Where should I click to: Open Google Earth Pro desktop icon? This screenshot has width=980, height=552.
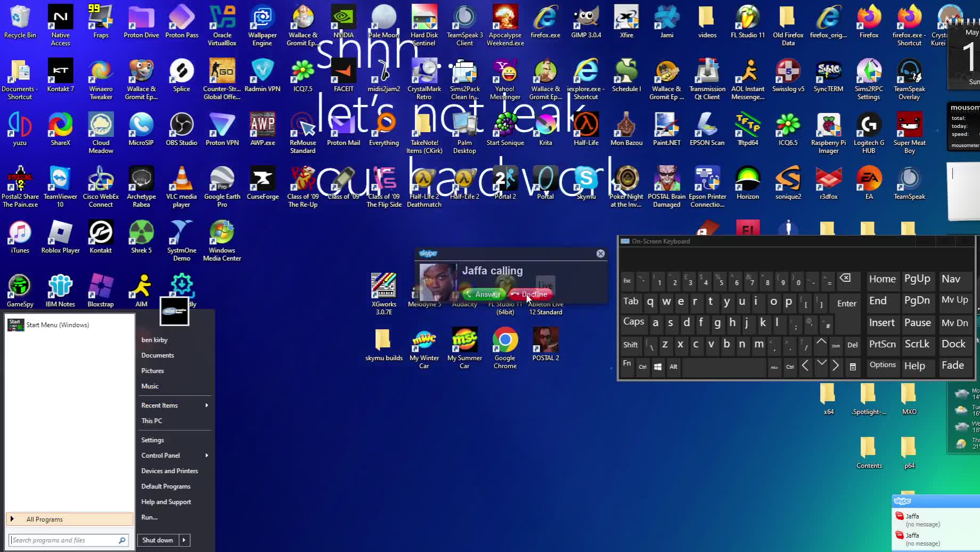(222, 187)
